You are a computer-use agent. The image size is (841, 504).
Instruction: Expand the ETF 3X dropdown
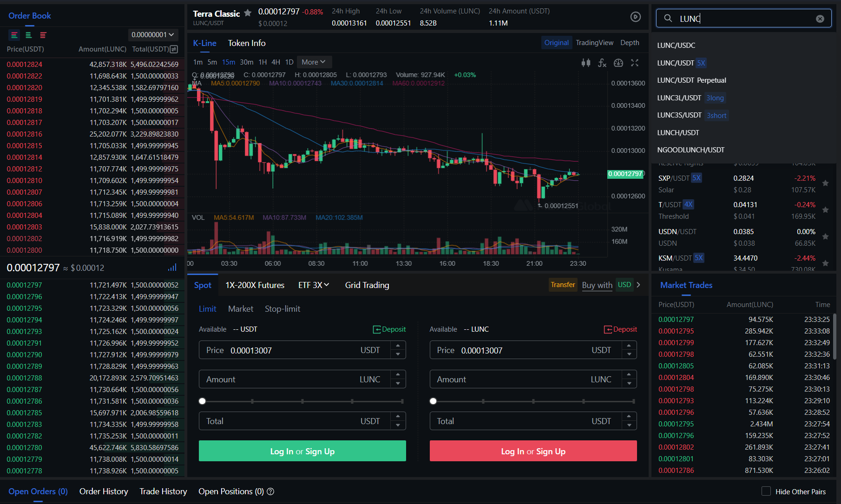coord(314,285)
